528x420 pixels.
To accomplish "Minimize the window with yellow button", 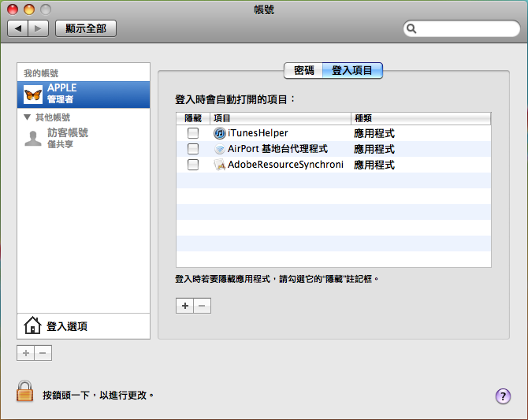I will tap(29, 9).
